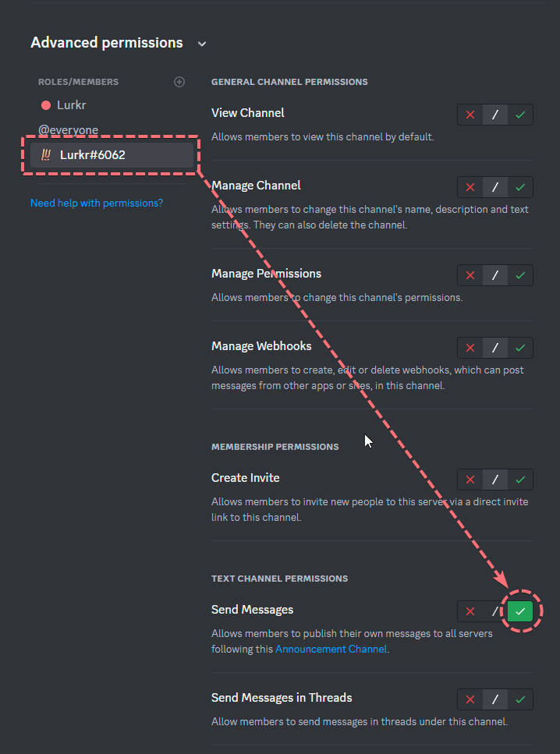Allow View Channel with green checkmark

(x=520, y=115)
